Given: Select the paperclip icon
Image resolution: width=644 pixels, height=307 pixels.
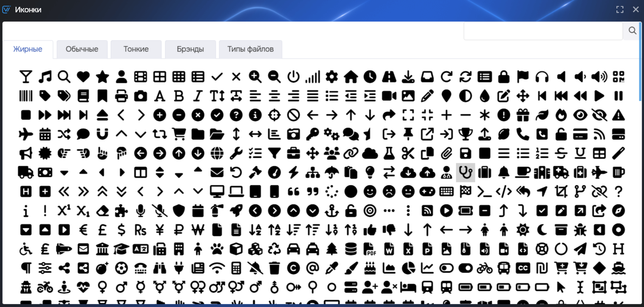Looking at the screenshot, I should pyautogui.click(x=446, y=153).
